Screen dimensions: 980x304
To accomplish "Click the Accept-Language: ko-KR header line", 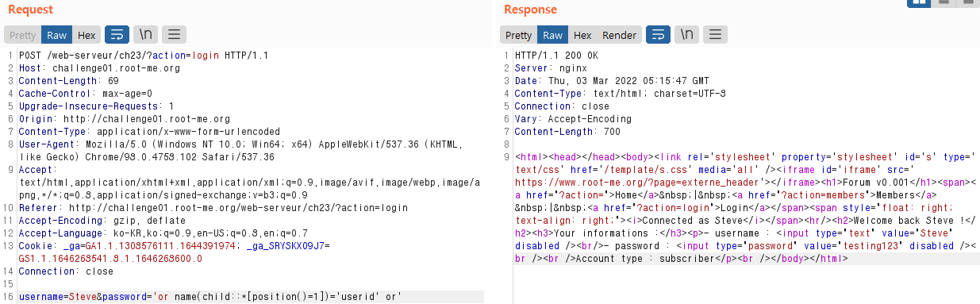I will click(163, 233).
